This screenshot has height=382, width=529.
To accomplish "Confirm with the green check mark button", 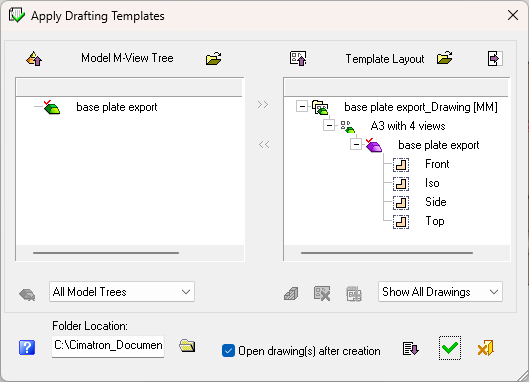I will [x=450, y=348].
